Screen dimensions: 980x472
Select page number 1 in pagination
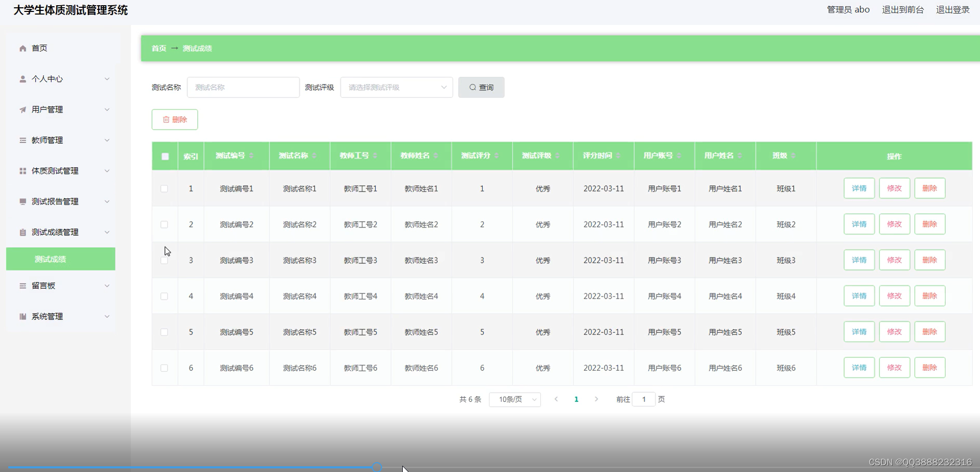click(576, 399)
